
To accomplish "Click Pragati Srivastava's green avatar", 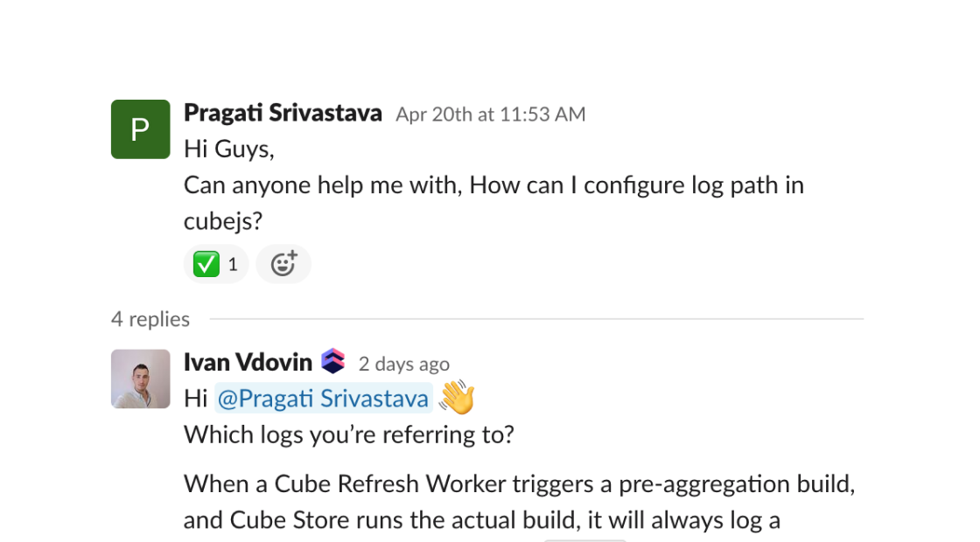I will tap(140, 129).
